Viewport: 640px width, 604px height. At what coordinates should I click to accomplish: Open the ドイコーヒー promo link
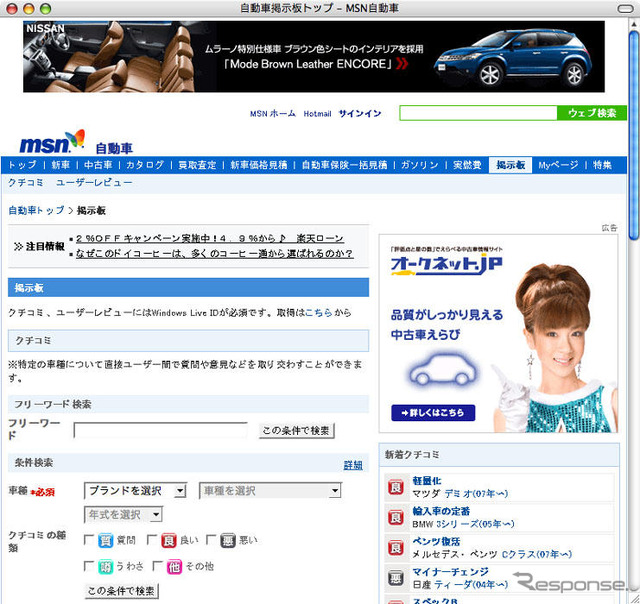215,253
